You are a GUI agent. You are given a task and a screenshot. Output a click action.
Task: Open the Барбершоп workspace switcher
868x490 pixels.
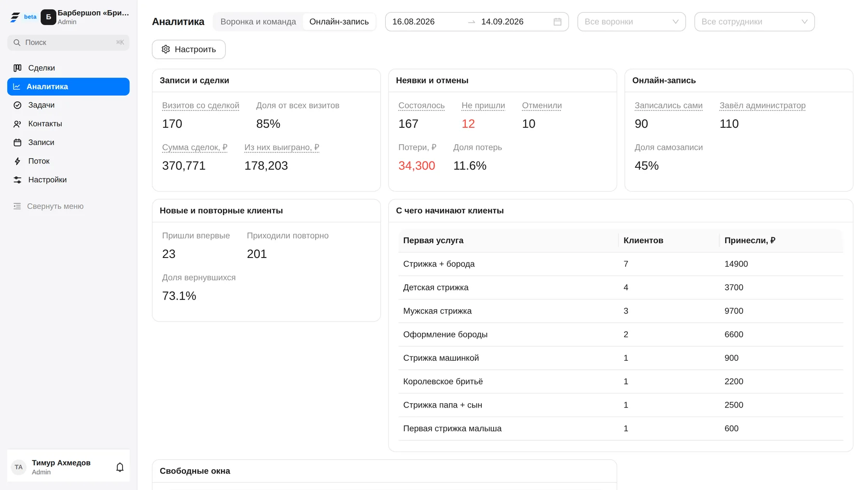pyautogui.click(x=85, y=17)
